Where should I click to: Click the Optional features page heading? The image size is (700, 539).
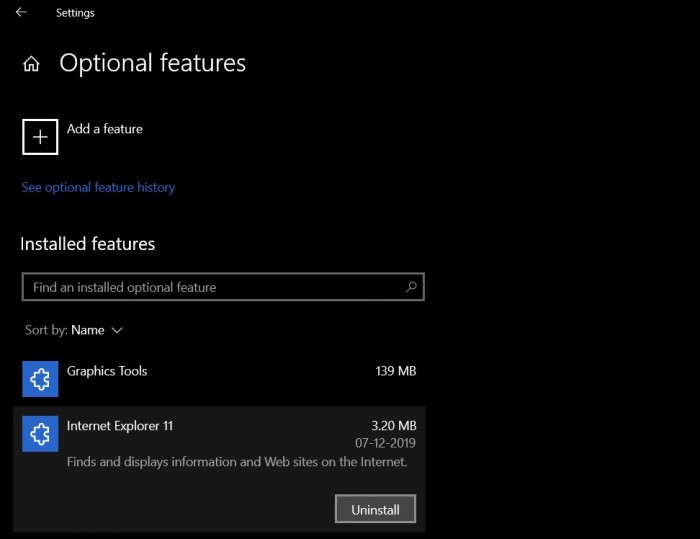[152, 63]
